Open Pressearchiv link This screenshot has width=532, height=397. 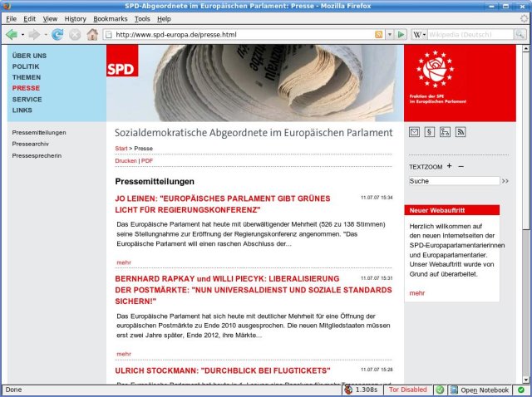point(31,144)
